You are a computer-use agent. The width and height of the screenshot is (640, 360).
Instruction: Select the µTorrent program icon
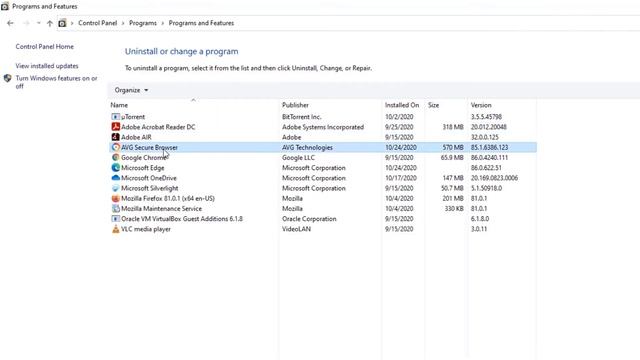coord(116,117)
